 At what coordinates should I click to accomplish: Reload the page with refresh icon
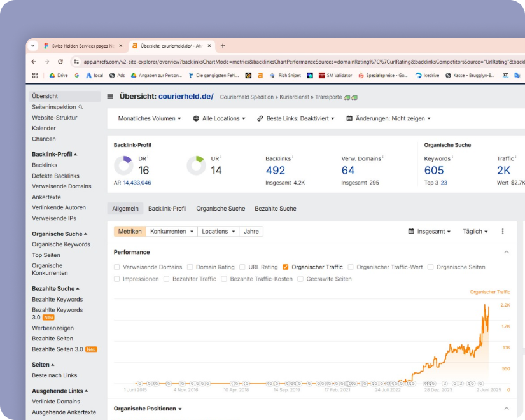pyautogui.click(x=60, y=62)
